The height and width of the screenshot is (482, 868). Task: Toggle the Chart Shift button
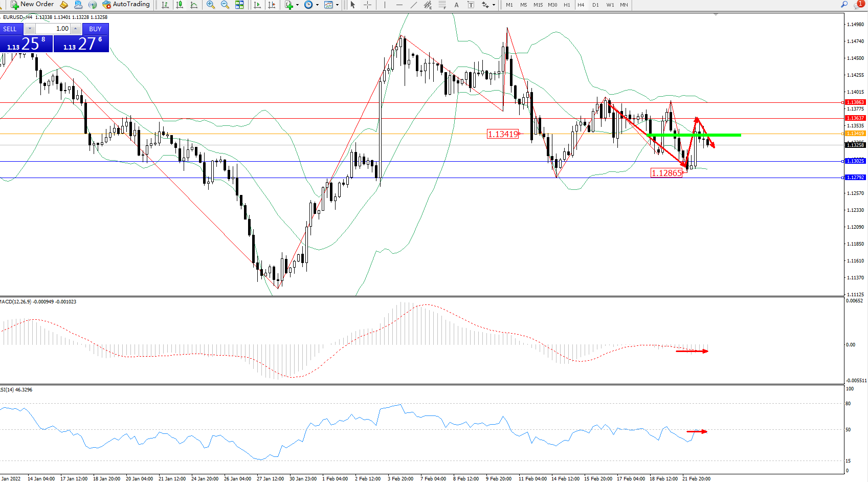click(272, 5)
